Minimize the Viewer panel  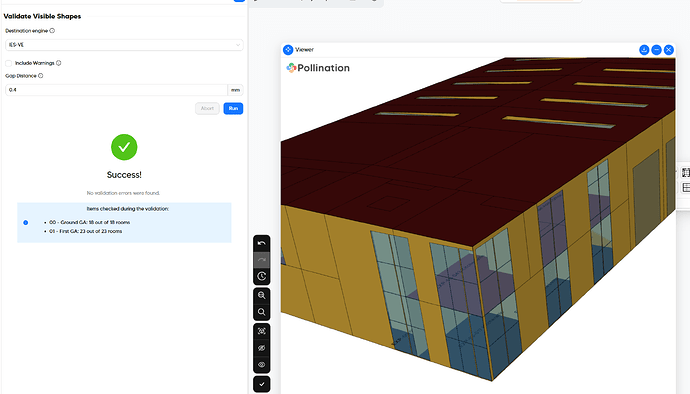656,50
